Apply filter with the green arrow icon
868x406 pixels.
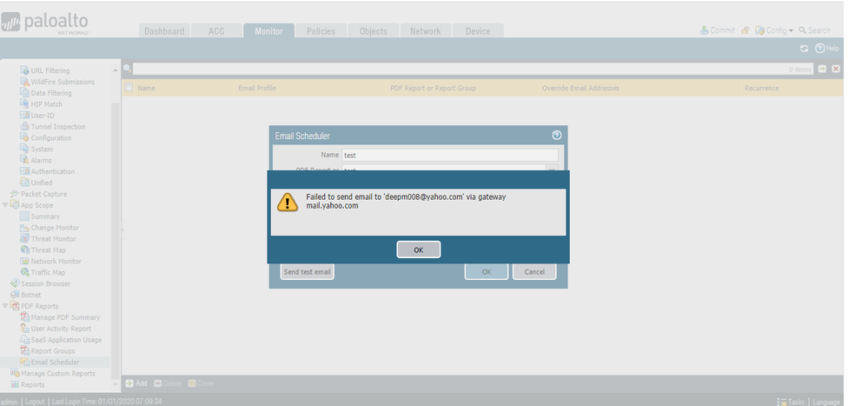tap(823, 69)
